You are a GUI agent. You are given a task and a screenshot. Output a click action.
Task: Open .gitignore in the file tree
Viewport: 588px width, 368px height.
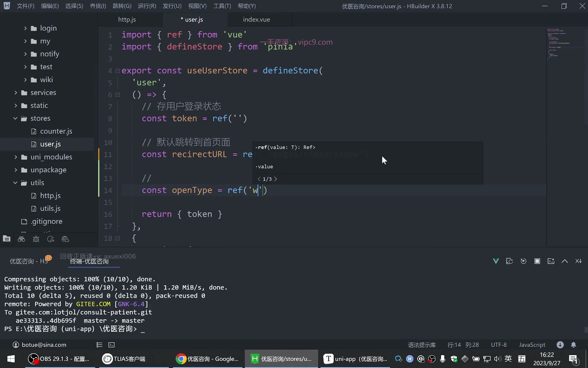[x=46, y=221]
